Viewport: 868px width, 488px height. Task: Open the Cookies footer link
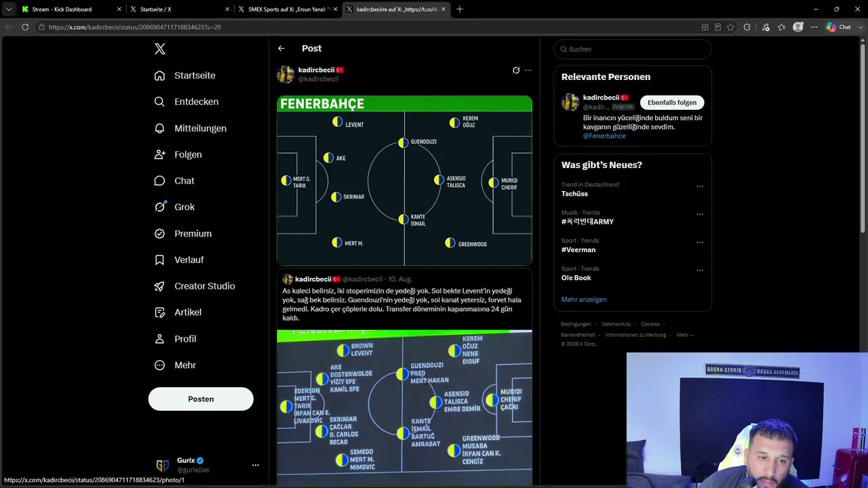(x=650, y=324)
